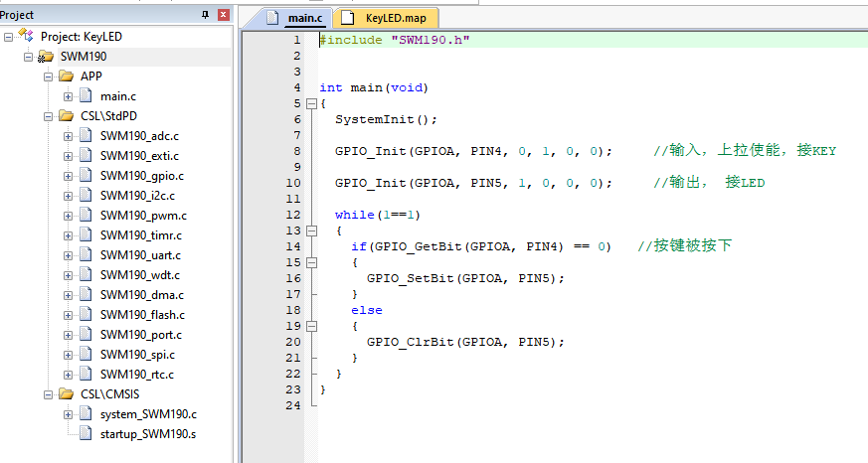The height and width of the screenshot is (463, 868).
Task: Select SWM190_i2c.c in project tree
Action: 137,196
